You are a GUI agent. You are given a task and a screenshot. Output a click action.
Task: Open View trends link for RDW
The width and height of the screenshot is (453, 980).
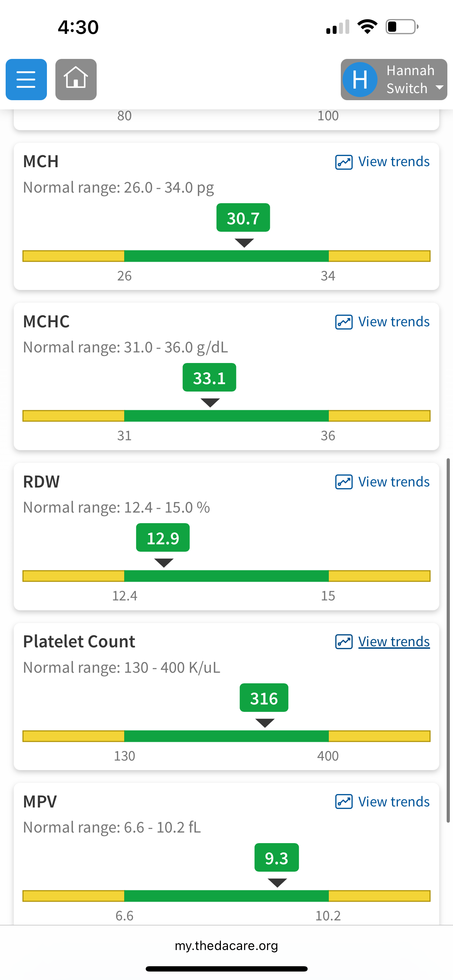click(x=394, y=482)
